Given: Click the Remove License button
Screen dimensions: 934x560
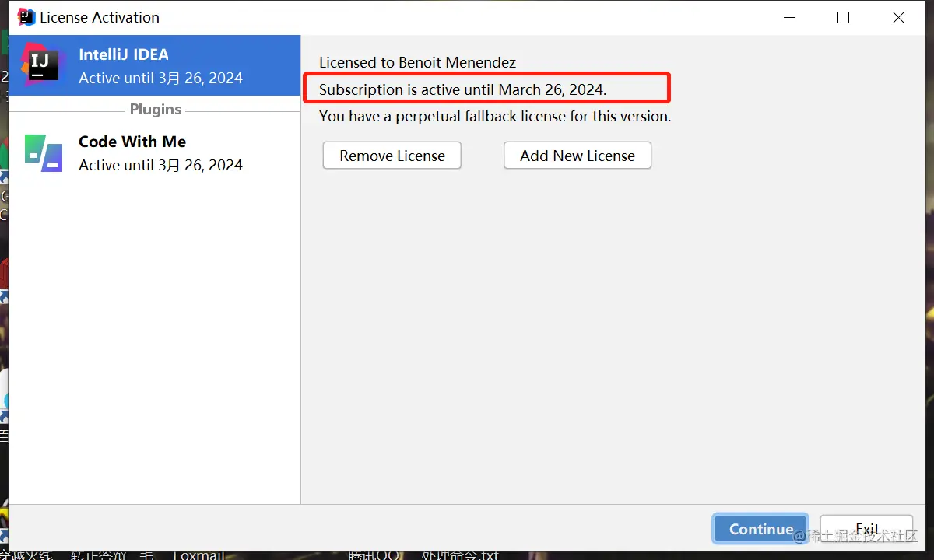Looking at the screenshot, I should 392,156.
